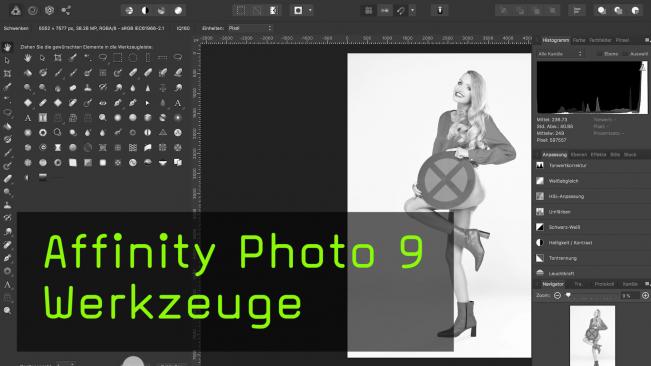The height and width of the screenshot is (366, 651).
Task: Open the Histogramm panel options menu
Action: click(x=647, y=40)
